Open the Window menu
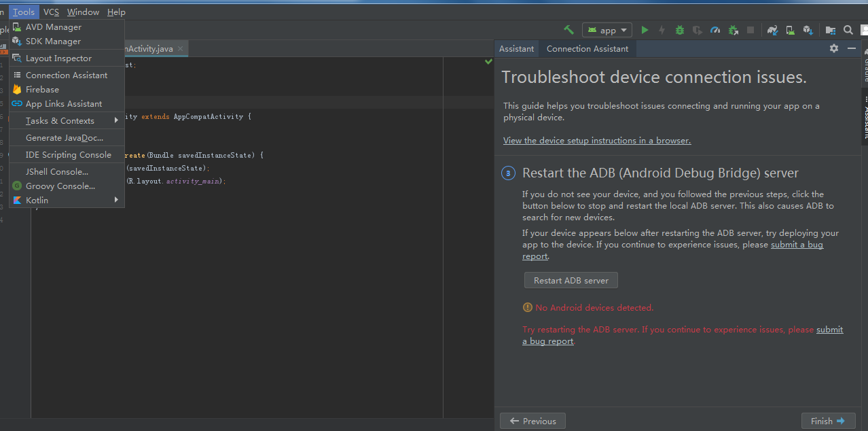This screenshot has width=868, height=431. click(x=83, y=12)
